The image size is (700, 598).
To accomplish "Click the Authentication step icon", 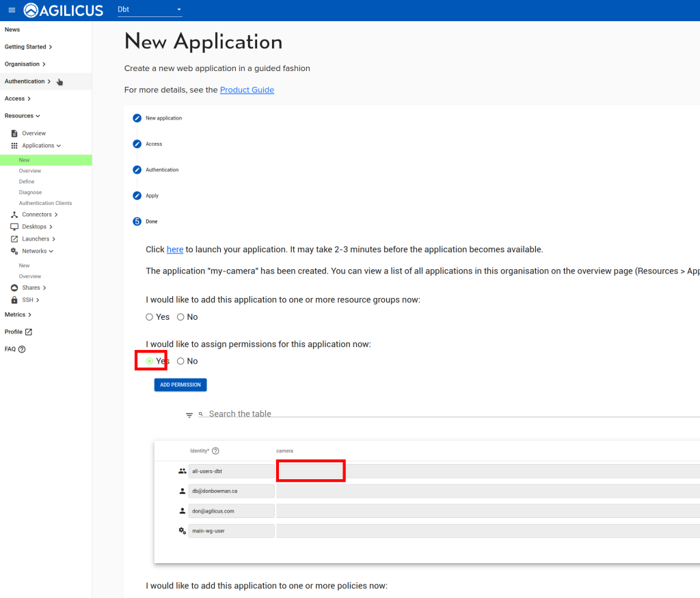I will point(137,170).
